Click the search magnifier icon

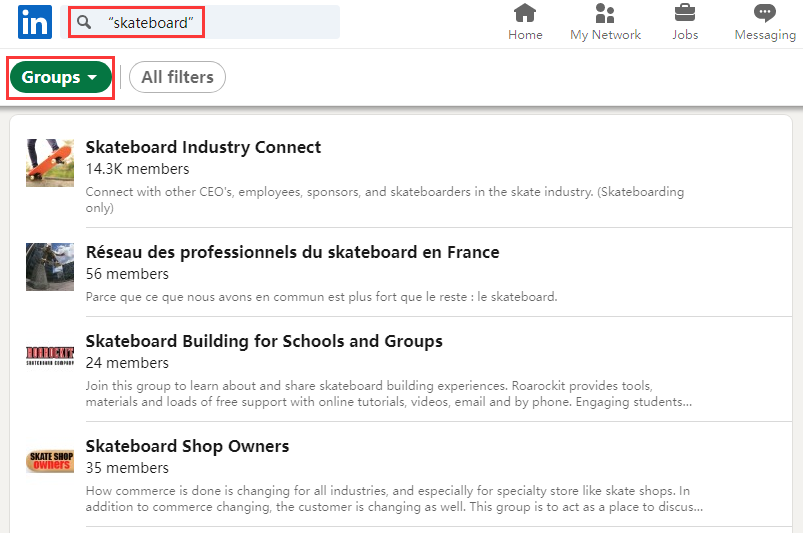[x=85, y=22]
